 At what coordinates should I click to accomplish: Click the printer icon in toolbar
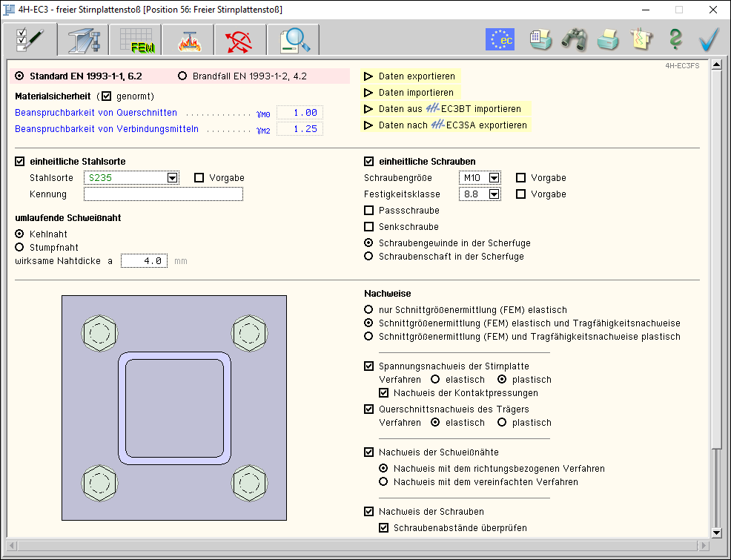pos(608,39)
